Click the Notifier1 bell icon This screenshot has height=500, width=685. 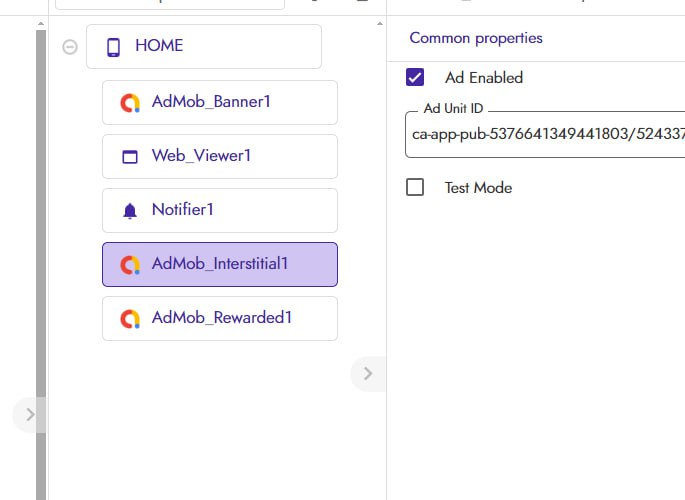click(x=129, y=210)
